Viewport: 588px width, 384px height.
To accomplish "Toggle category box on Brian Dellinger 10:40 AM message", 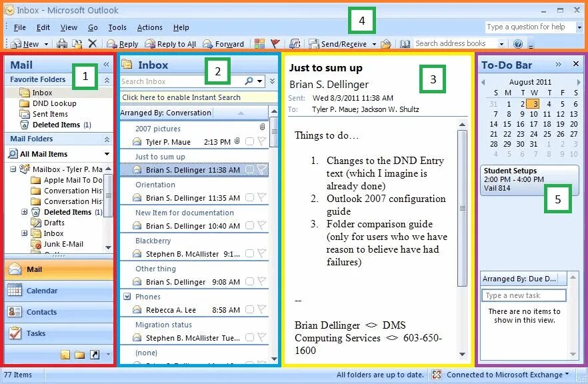I will [x=249, y=225].
